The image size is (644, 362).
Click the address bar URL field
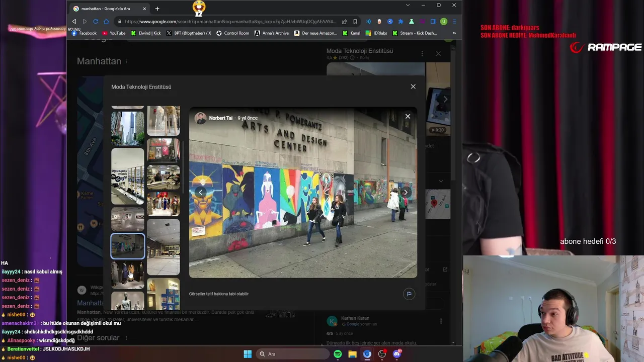(230, 22)
